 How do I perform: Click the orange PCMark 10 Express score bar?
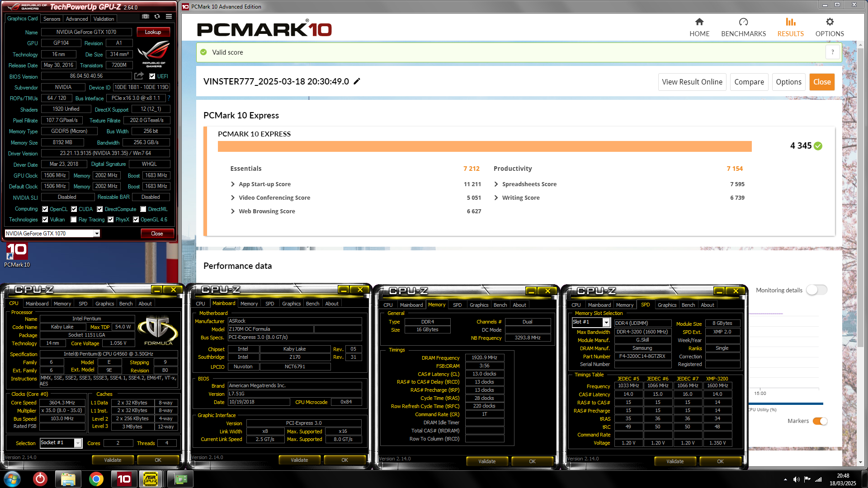click(x=485, y=146)
